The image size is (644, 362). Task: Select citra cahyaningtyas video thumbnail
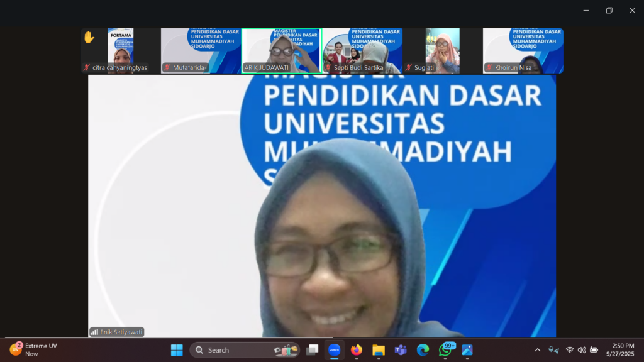(x=120, y=51)
